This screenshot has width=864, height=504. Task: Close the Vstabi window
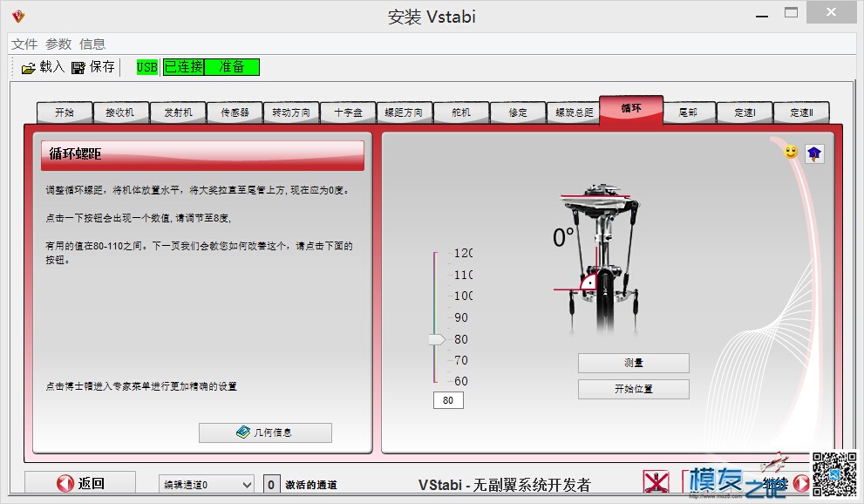(x=832, y=12)
